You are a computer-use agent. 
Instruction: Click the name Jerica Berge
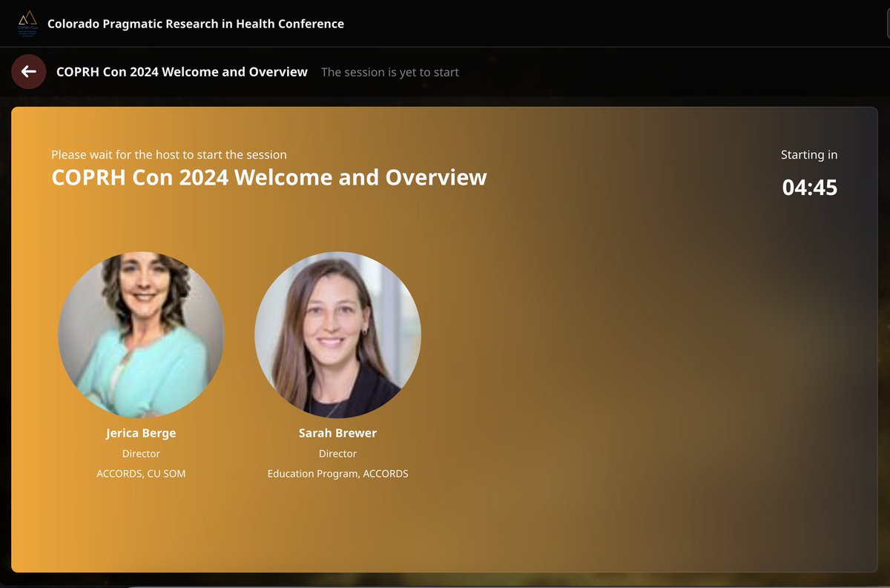click(141, 433)
